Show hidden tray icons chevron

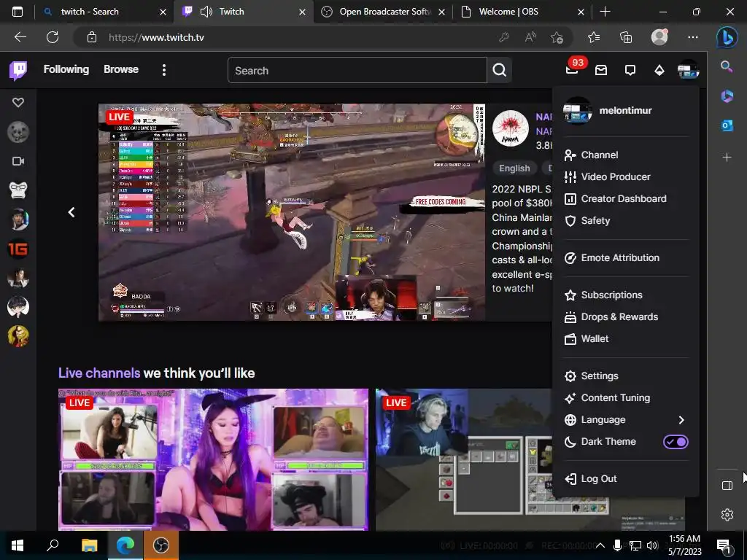[600, 545]
